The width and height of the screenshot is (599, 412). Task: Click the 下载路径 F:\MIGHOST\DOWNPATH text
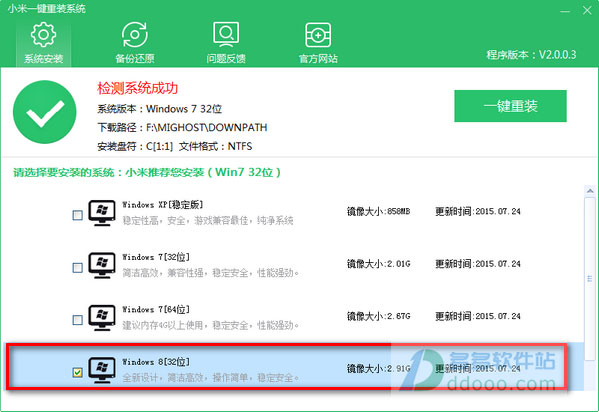[182, 127]
